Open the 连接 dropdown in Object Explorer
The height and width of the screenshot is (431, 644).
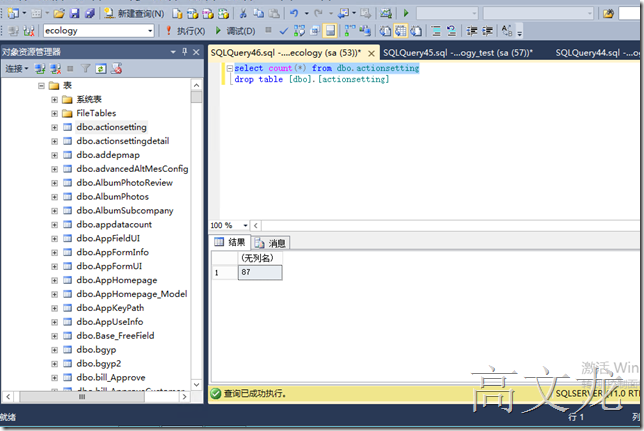pos(16,69)
